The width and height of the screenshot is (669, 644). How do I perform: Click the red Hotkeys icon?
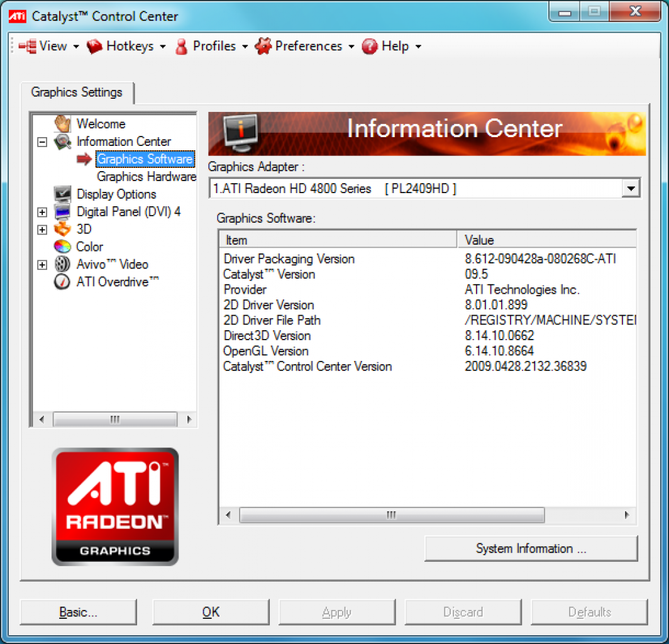pos(94,46)
